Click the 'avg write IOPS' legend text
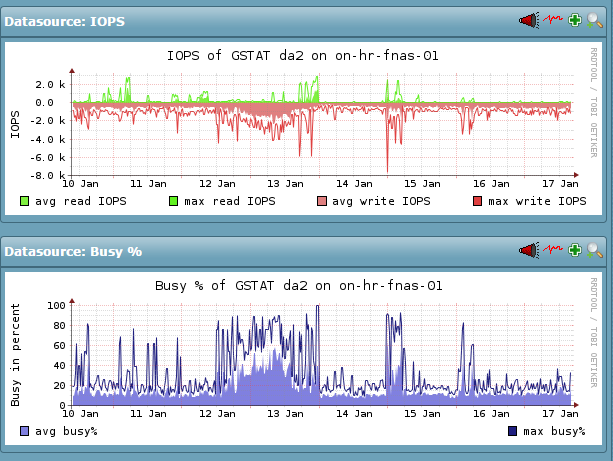The image size is (613, 461). pyautogui.click(x=381, y=201)
